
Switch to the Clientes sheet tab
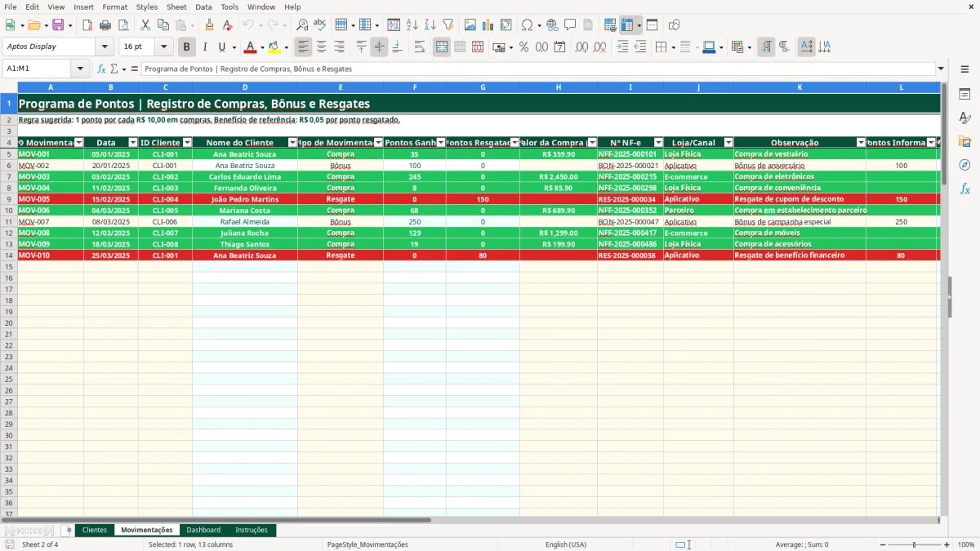(95, 531)
